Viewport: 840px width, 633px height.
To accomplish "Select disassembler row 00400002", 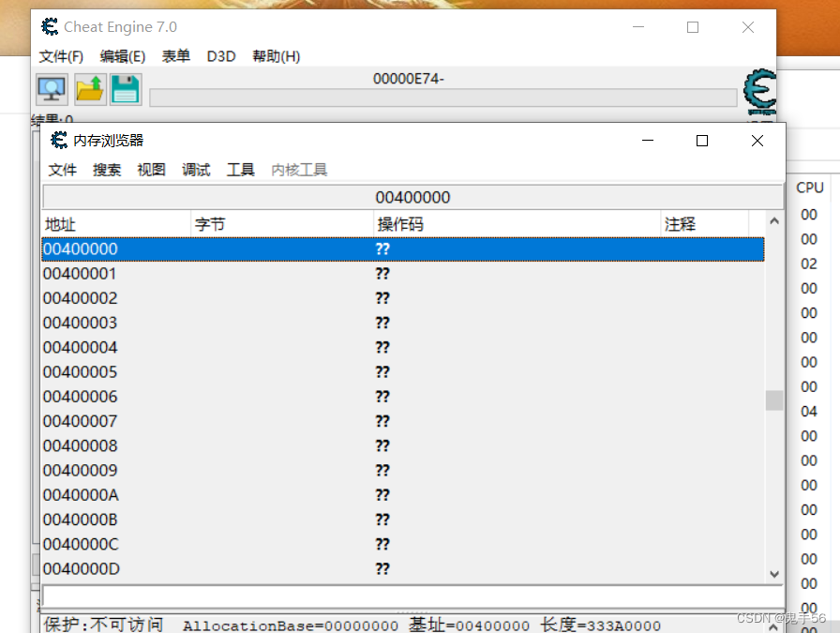I will (x=403, y=298).
